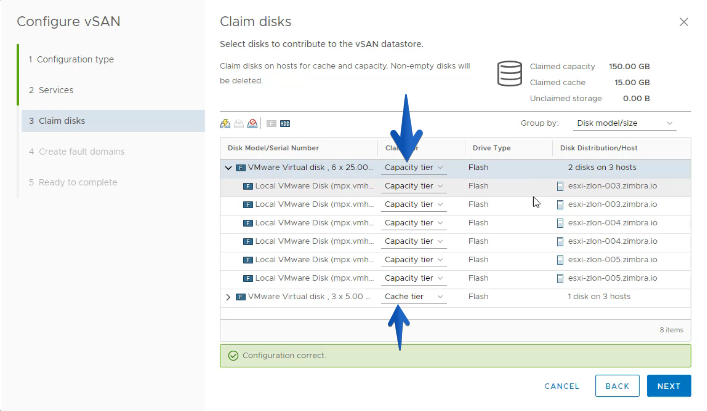
Task: Select step 4 Create fault domains
Action: point(77,152)
